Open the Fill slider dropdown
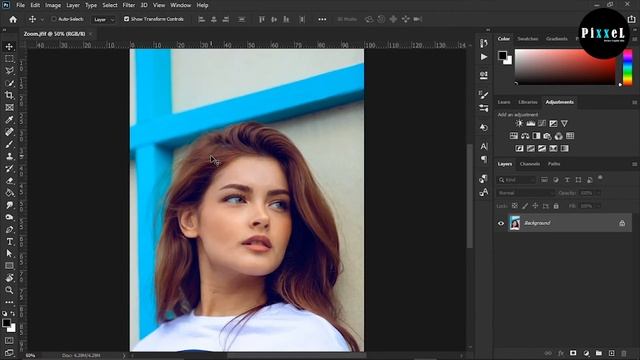Screen dimensions: 640x360 (x=598, y=206)
